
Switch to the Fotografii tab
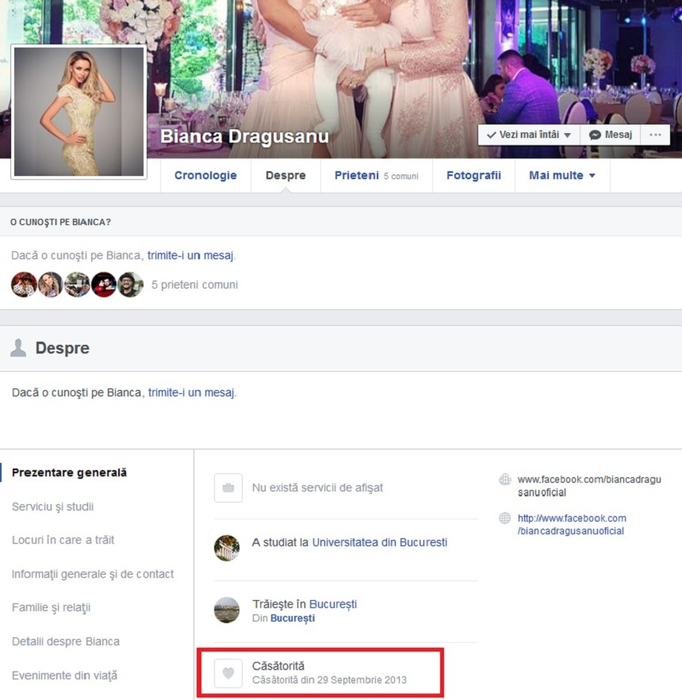pyautogui.click(x=474, y=175)
